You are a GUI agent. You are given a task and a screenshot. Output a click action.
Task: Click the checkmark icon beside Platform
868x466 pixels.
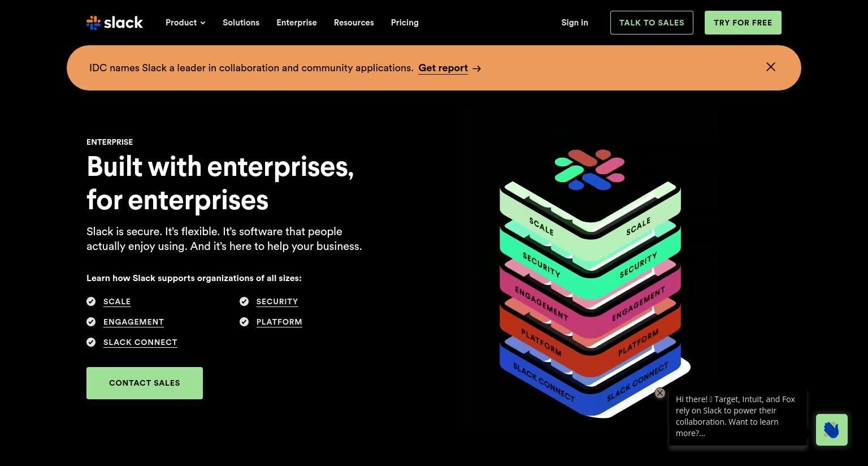244,322
